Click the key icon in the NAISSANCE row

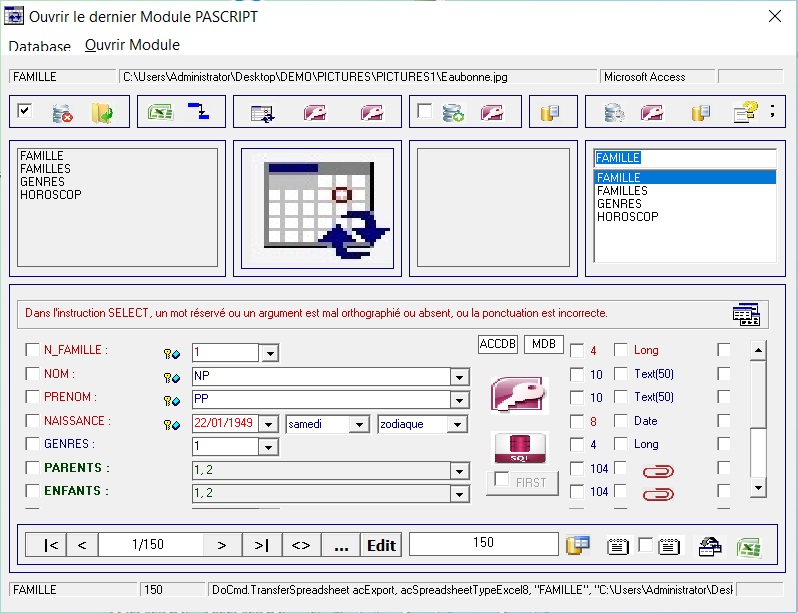172,425
